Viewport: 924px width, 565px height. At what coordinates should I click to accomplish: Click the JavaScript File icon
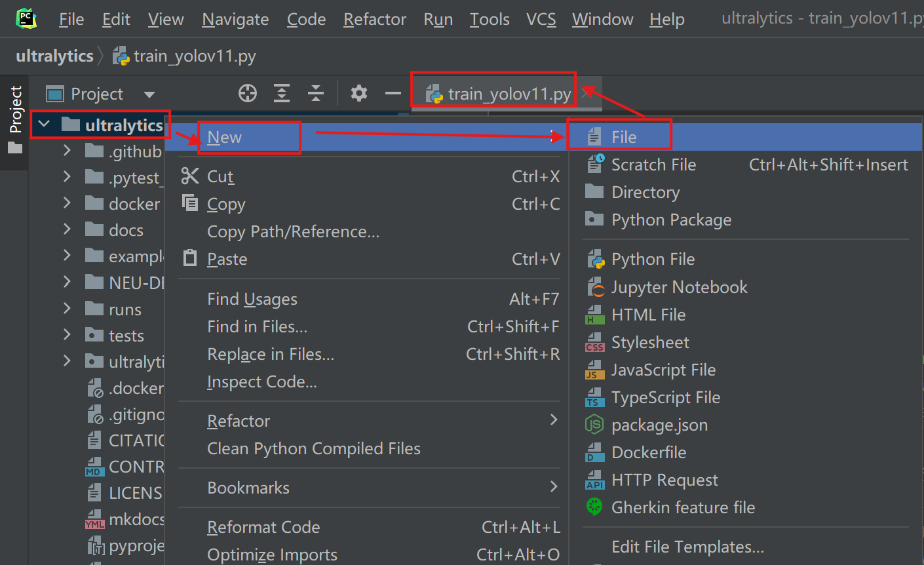point(595,370)
